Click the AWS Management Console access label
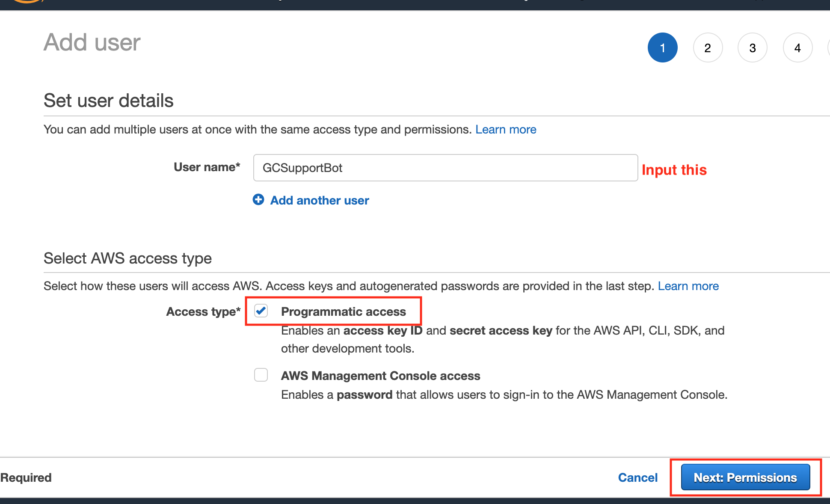Screen dimensions: 830x504 (380, 376)
